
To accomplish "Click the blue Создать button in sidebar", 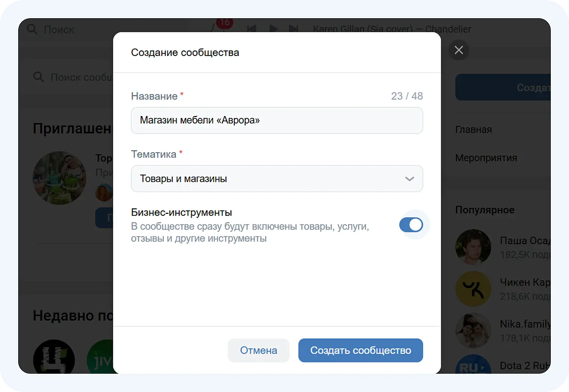I will click(503, 87).
